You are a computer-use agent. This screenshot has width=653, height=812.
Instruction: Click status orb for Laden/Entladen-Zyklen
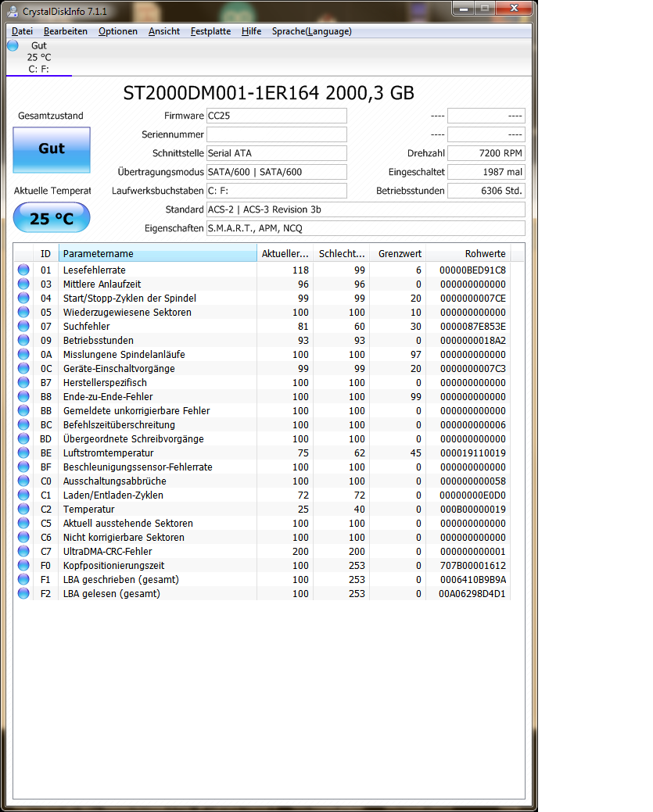pyautogui.click(x=23, y=495)
